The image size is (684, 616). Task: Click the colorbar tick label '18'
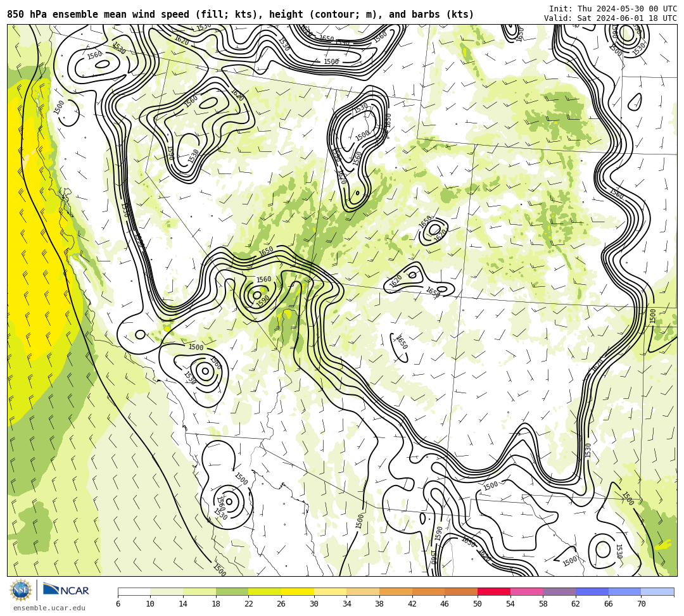pos(216,604)
